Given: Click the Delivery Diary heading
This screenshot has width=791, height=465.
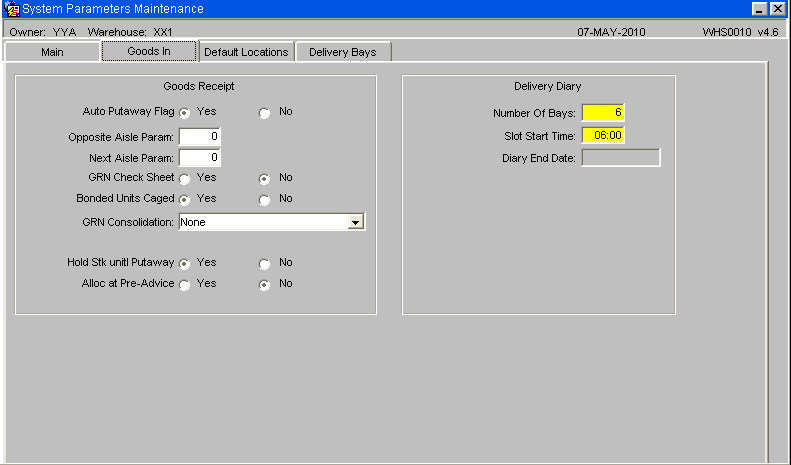Looking at the screenshot, I should coord(547,86).
